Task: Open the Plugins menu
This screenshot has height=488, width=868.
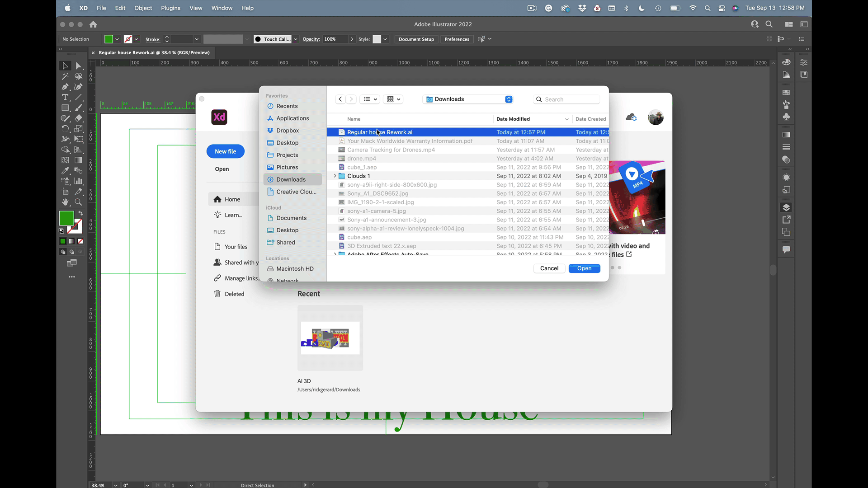Action: click(170, 8)
